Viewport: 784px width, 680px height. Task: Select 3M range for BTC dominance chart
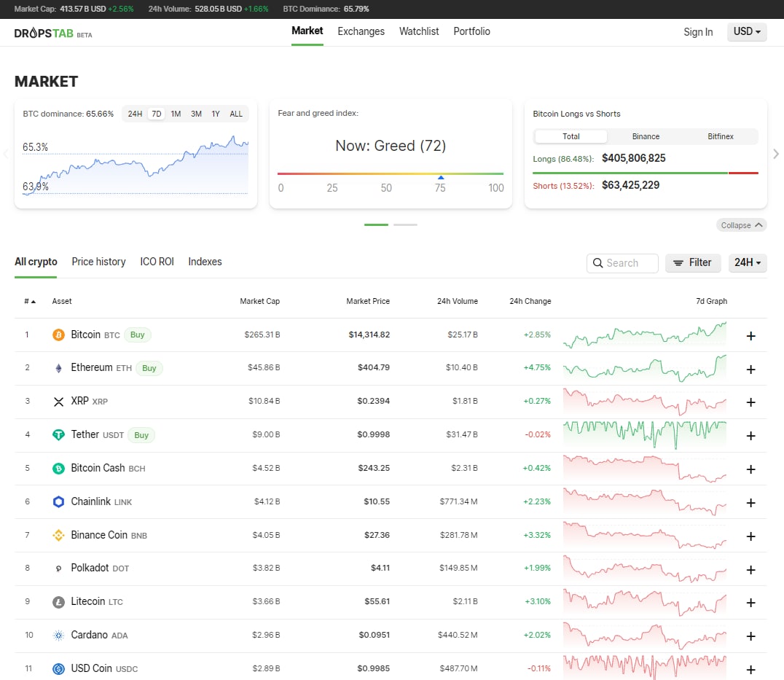click(196, 114)
